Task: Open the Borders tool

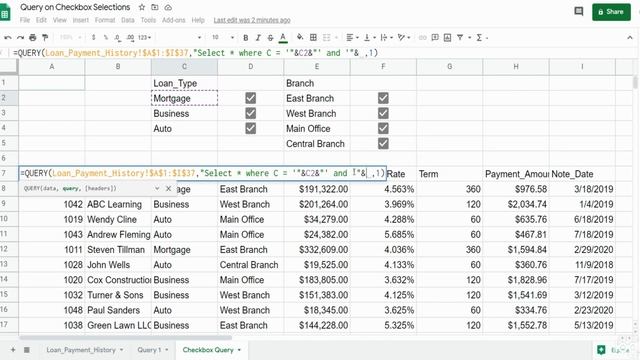Action: coord(313,38)
